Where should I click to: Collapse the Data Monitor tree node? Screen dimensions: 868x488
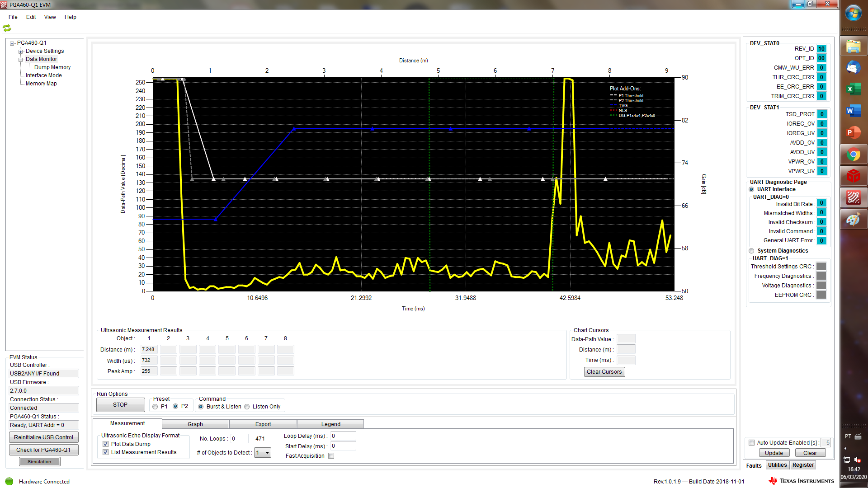20,60
